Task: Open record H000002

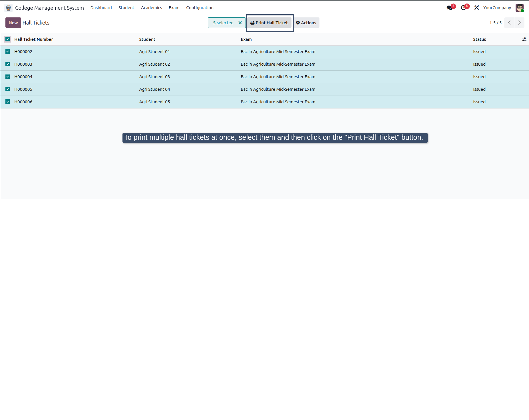Action: coord(23,52)
